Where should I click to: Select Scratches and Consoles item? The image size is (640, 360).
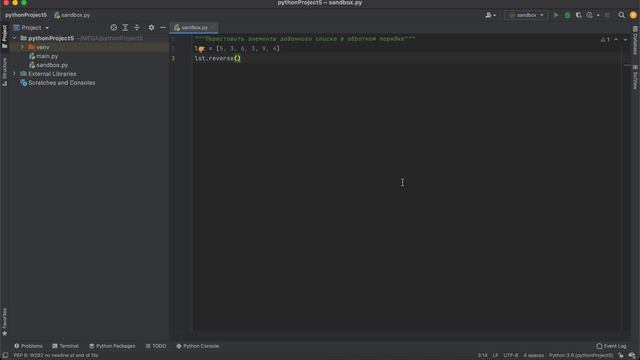(x=58, y=83)
